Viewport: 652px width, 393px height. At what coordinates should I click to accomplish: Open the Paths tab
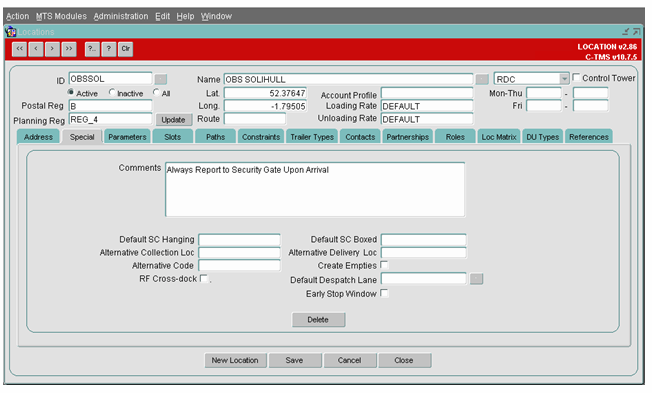point(215,137)
